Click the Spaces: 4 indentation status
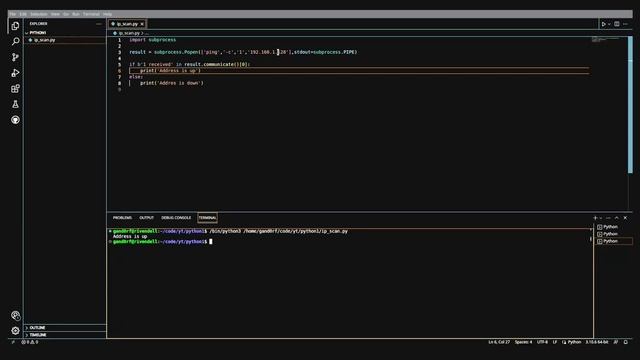 point(523,342)
